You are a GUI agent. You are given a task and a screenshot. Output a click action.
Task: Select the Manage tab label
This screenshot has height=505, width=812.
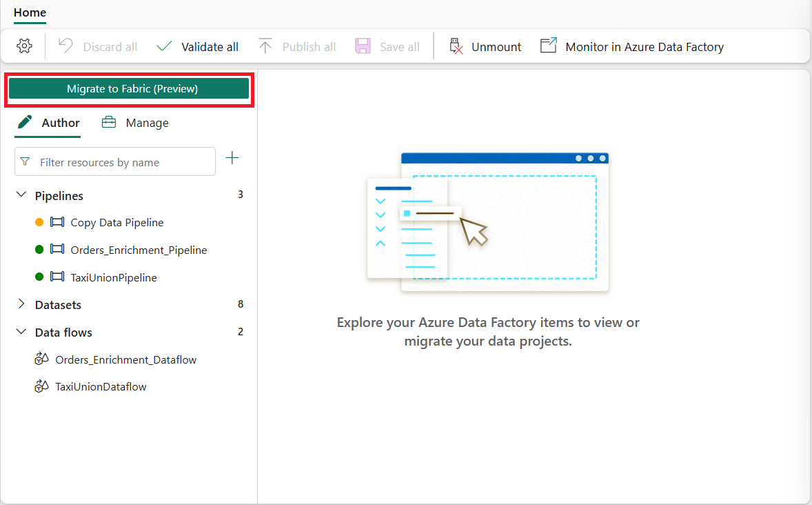click(x=147, y=123)
